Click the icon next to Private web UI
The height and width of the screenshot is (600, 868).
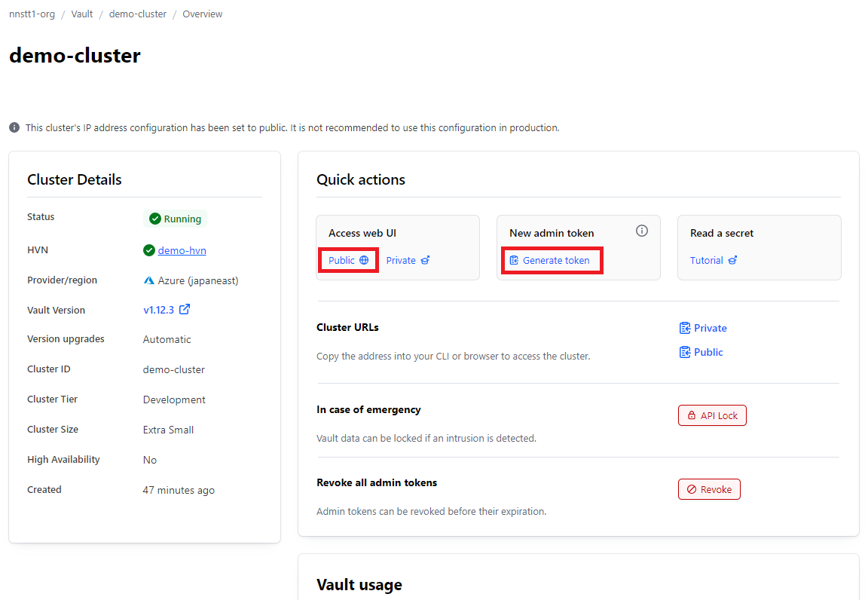pos(425,260)
